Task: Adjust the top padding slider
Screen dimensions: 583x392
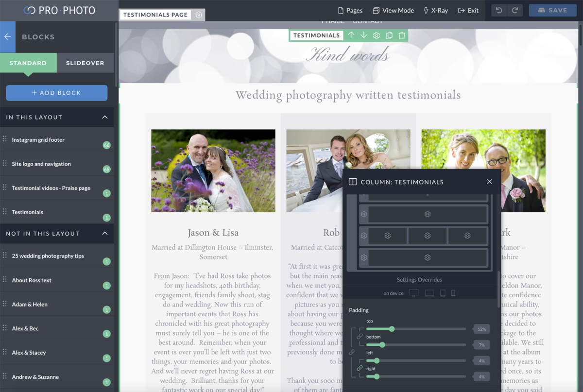Action: 416,329
